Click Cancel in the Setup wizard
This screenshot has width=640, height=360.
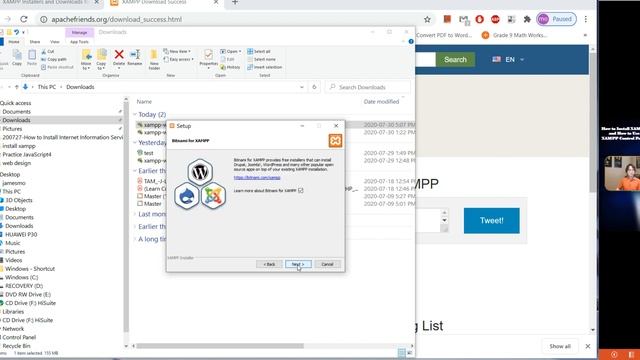point(327,264)
